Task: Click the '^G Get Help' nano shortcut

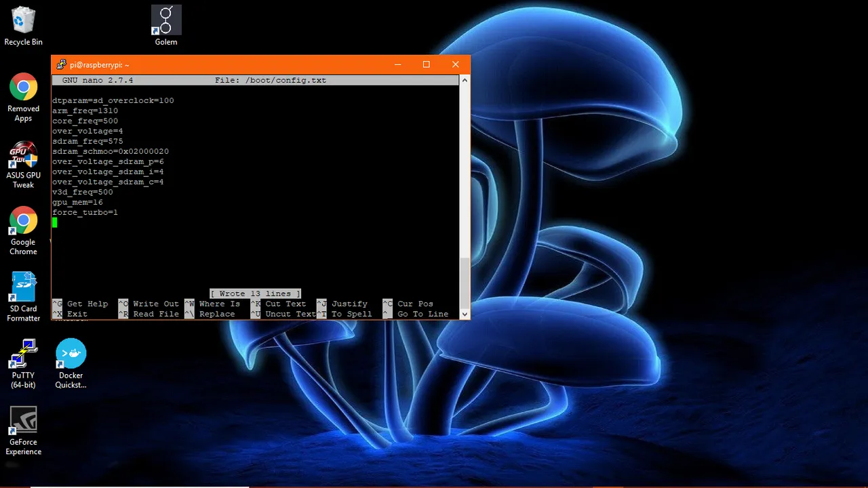Action: coord(80,304)
